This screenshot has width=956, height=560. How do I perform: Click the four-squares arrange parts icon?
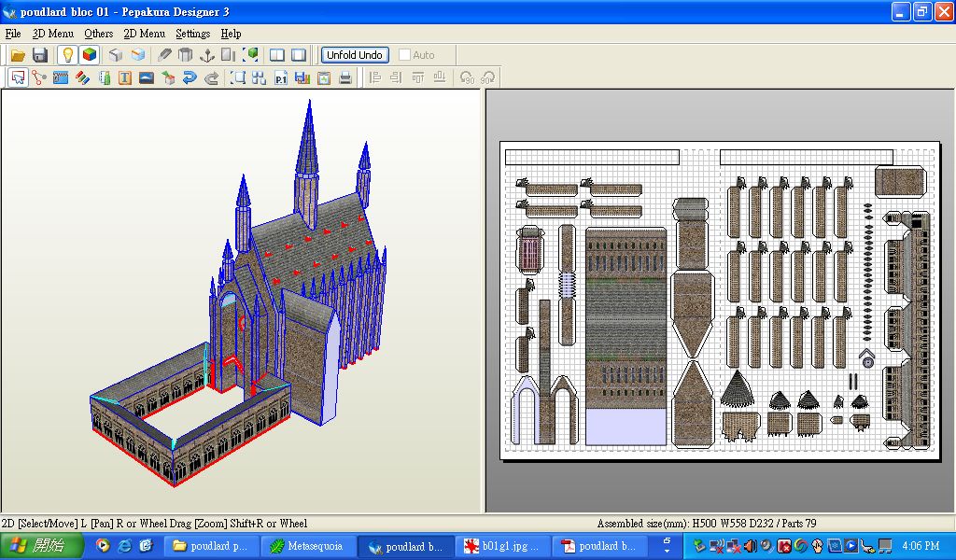260,78
